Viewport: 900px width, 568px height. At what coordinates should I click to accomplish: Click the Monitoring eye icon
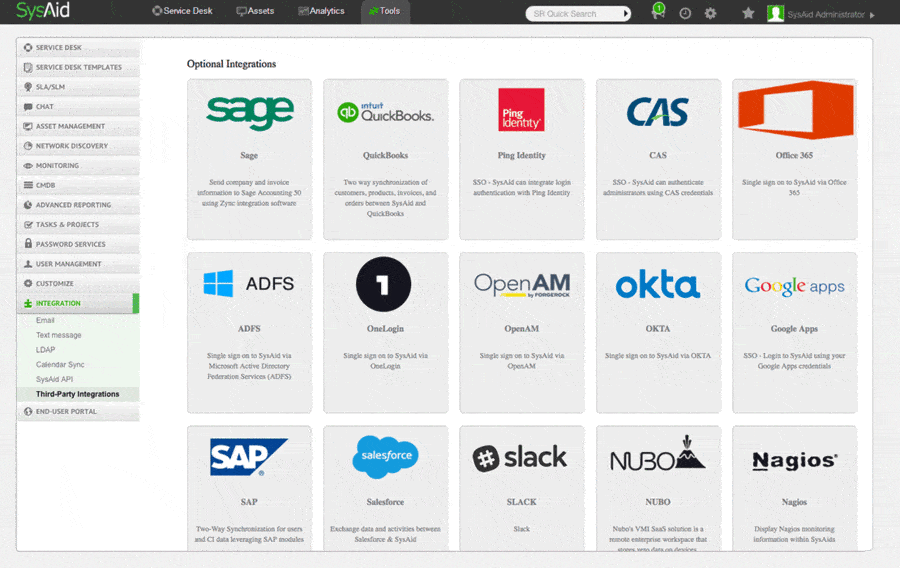[28, 165]
